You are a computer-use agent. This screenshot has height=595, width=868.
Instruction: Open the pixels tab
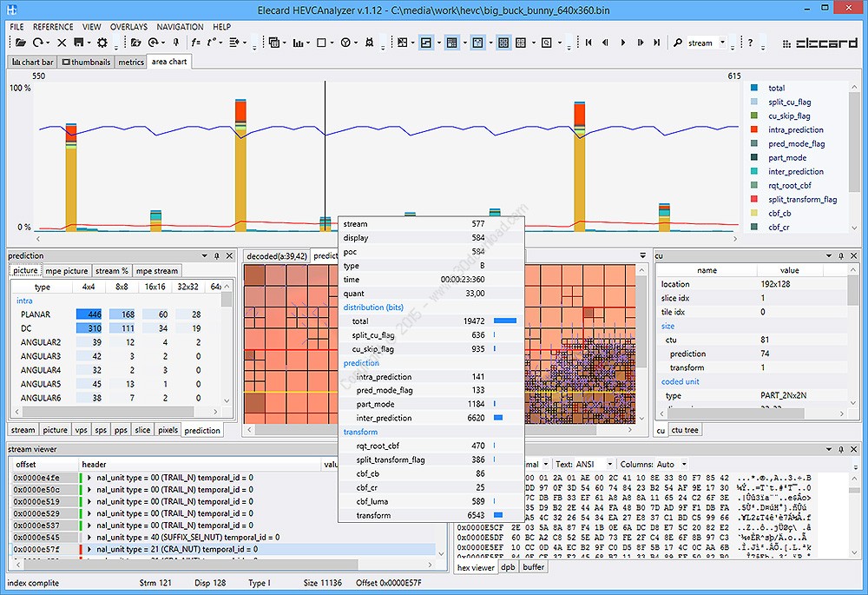pos(168,430)
